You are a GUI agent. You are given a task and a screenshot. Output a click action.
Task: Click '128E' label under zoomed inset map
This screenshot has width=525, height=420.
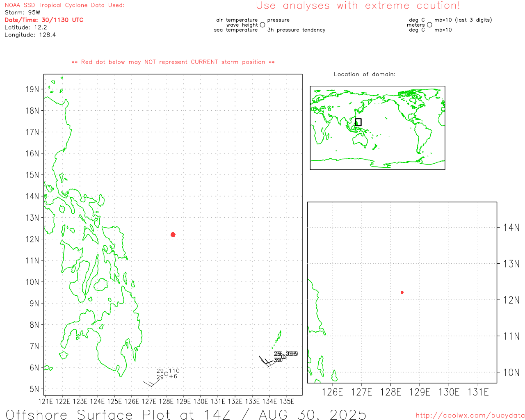click(390, 392)
